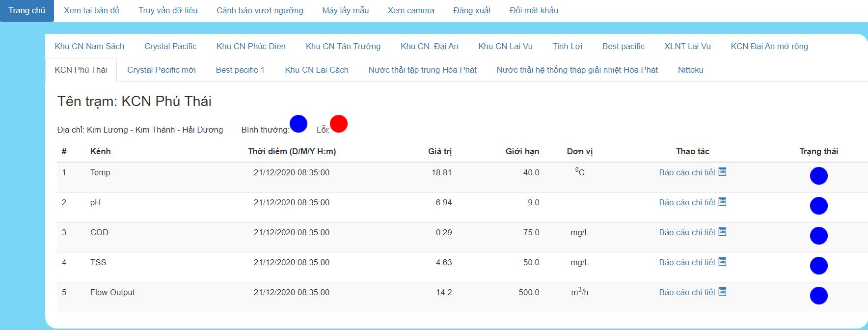Screen dimensions: 868x330
Task: Select the Khu CN Lai Cách tab
Action: tap(317, 70)
